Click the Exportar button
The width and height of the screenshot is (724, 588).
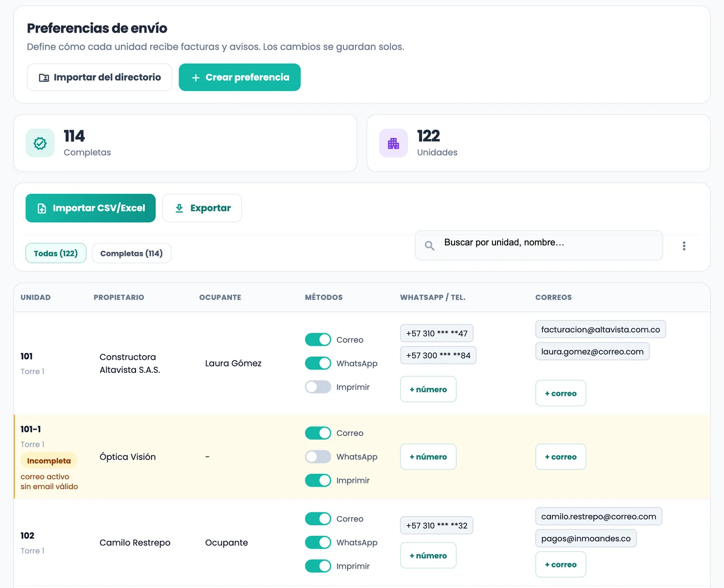click(x=202, y=208)
